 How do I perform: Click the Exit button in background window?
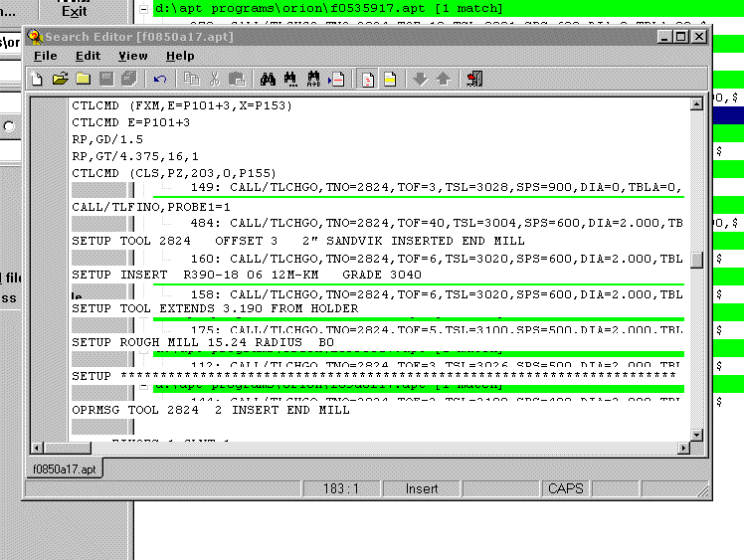[74, 12]
